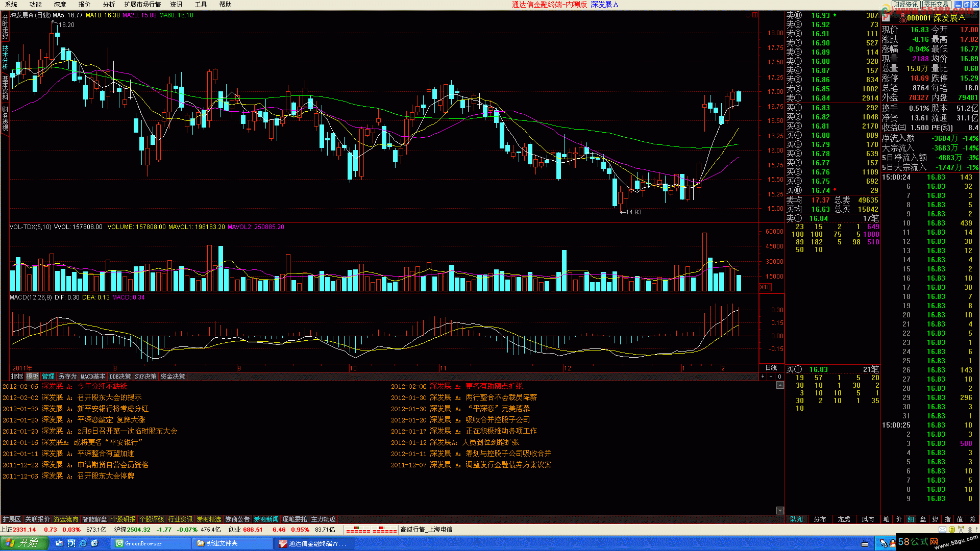Open GreenBrowser from the taskbar
The width and height of the screenshot is (980, 551).
point(151,543)
